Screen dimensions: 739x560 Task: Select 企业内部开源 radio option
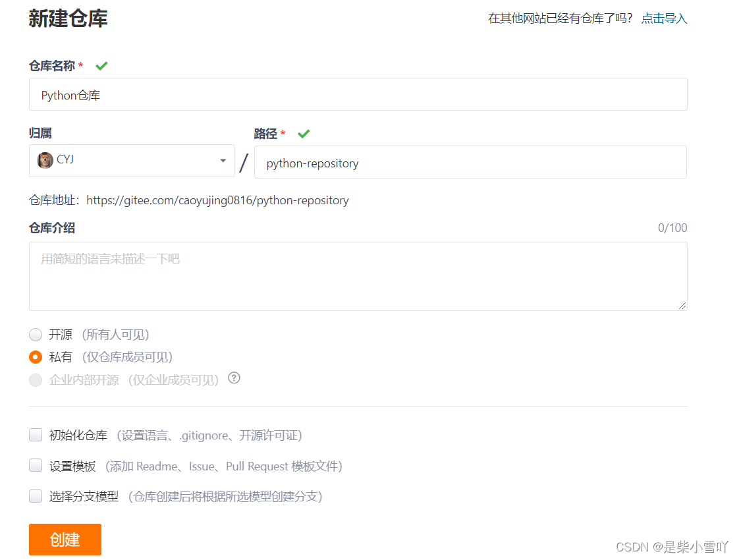[x=36, y=380]
